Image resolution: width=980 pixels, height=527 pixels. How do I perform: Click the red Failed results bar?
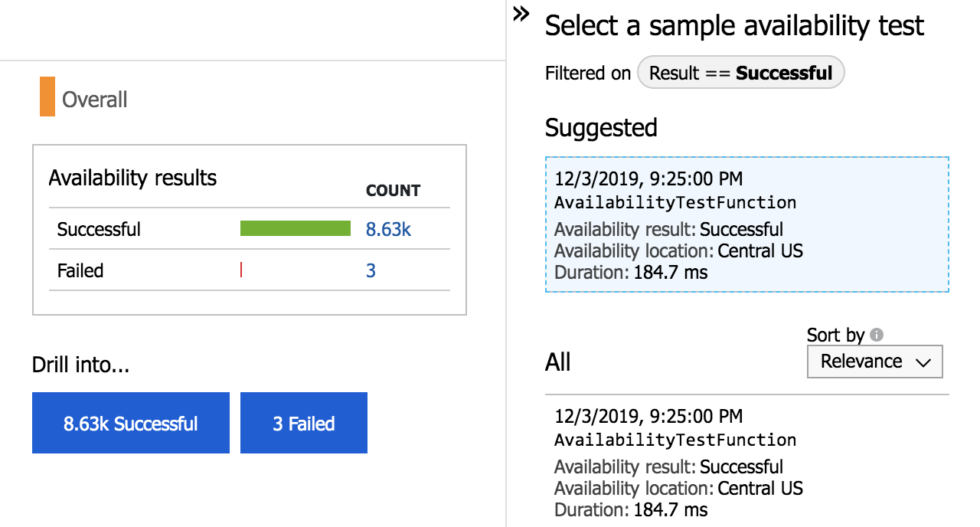coord(241,270)
